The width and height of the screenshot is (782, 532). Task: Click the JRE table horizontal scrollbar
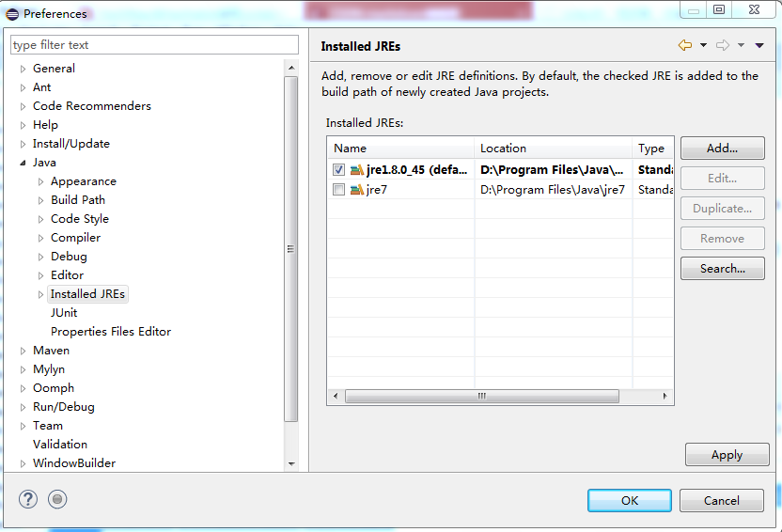pyautogui.click(x=482, y=396)
